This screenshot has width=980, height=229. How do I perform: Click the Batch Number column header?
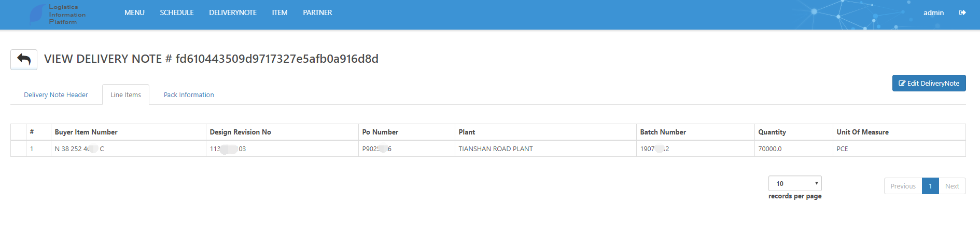click(695, 132)
